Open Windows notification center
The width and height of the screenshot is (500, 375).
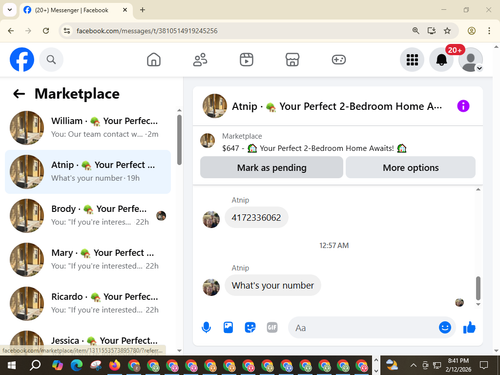coord(484,365)
